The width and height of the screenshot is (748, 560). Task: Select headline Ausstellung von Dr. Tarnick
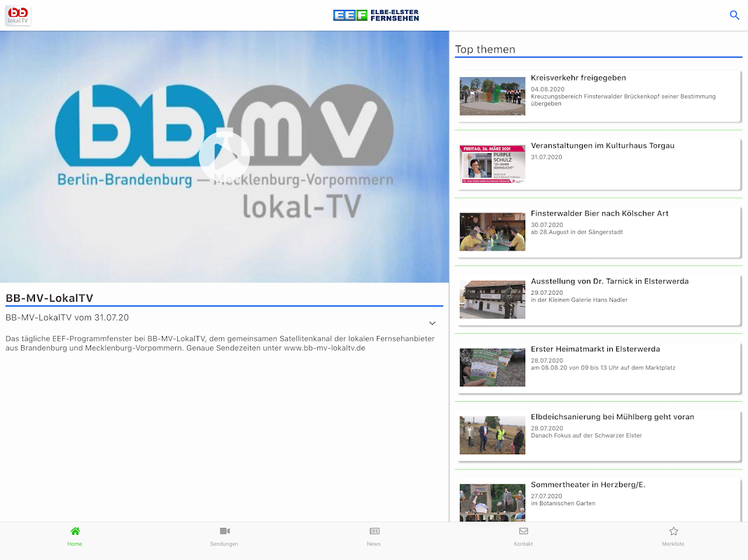point(609,281)
